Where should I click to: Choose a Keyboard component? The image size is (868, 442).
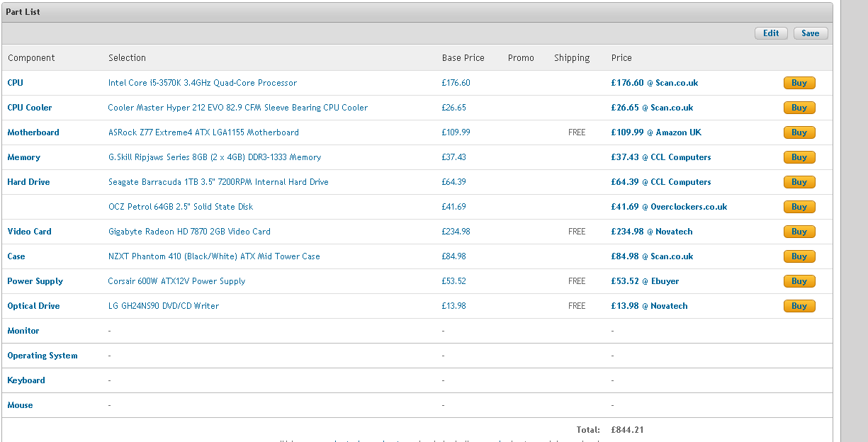pos(26,380)
